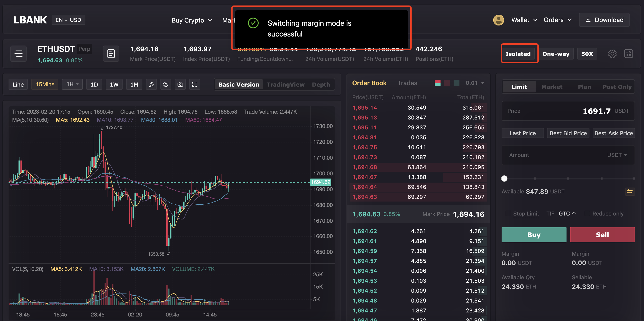Screen dimensions: 644x321
Task: Click the transfer funds swap icon
Action: pyautogui.click(x=630, y=191)
